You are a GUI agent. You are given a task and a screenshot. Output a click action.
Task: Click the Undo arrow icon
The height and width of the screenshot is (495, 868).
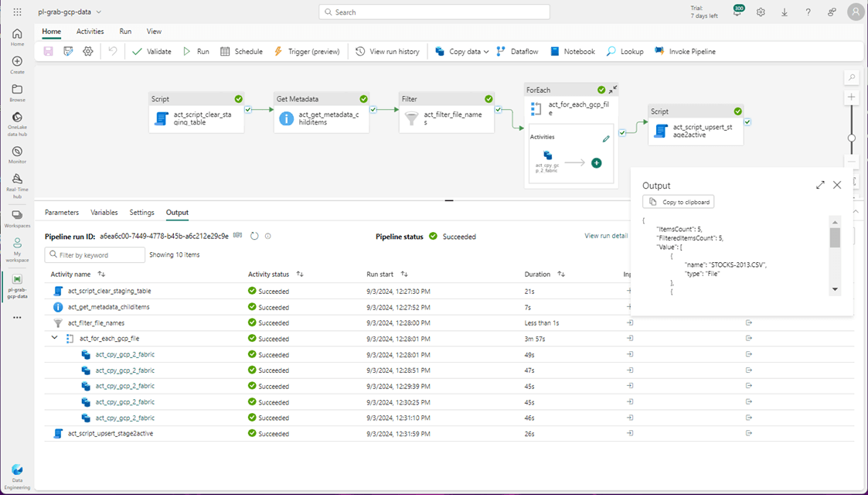[113, 52]
